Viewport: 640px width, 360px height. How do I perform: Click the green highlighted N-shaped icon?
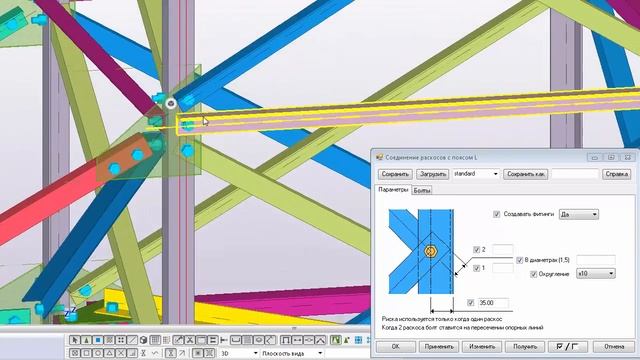pyautogui.click(x=336, y=340)
